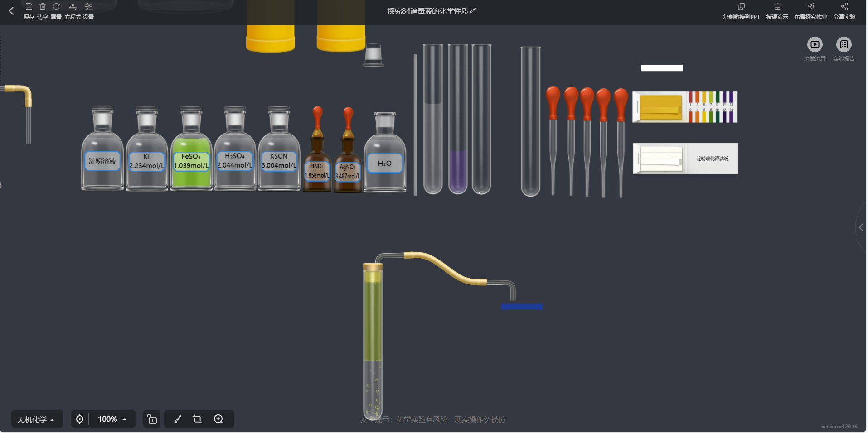Viewport: 868px width, 433px height.
Task: Open 边做边看 video guide
Action: point(815,49)
